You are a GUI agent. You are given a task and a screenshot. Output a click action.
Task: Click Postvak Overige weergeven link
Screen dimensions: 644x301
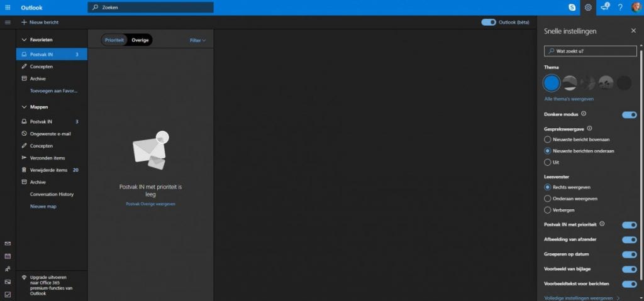(151, 204)
